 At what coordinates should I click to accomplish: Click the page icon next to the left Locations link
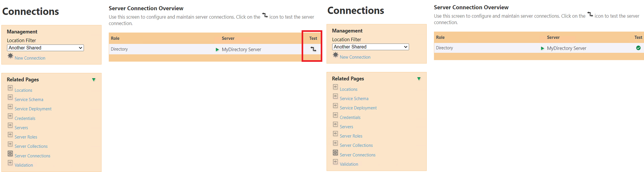pos(10,88)
